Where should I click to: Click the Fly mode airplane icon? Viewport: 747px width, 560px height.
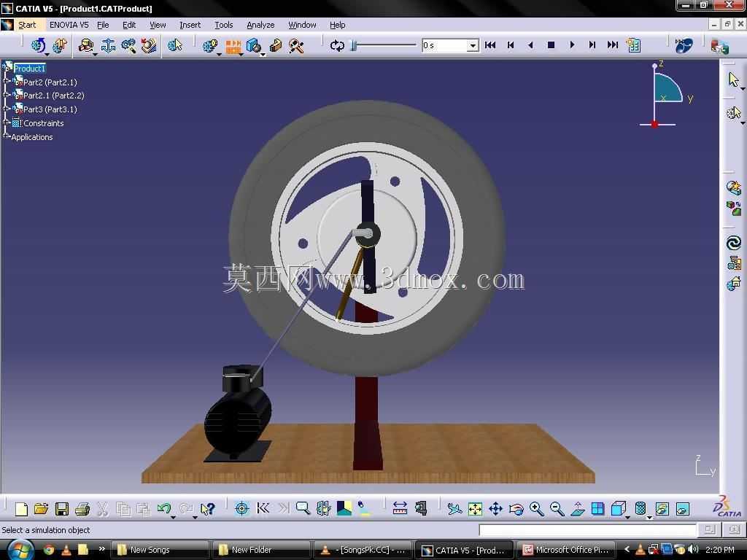point(454,509)
